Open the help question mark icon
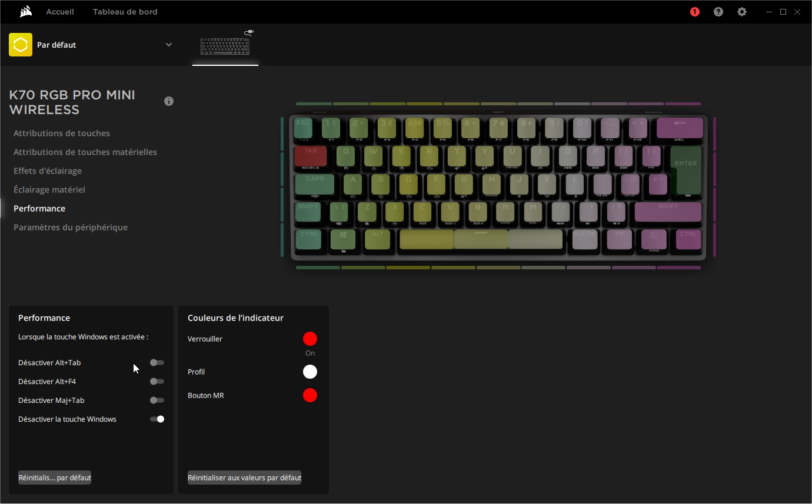The width and height of the screenshot is (812, 504). [718, 12]
